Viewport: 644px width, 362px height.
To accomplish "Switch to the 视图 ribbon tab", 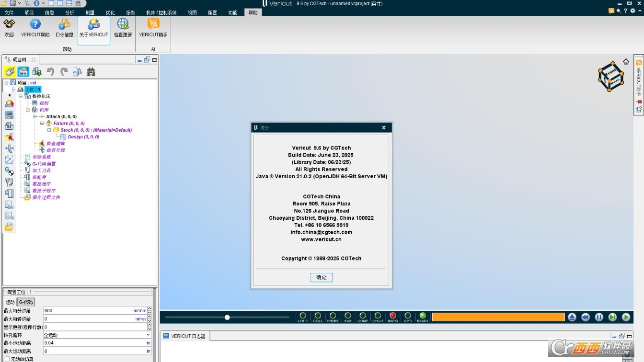I will 192,12.
